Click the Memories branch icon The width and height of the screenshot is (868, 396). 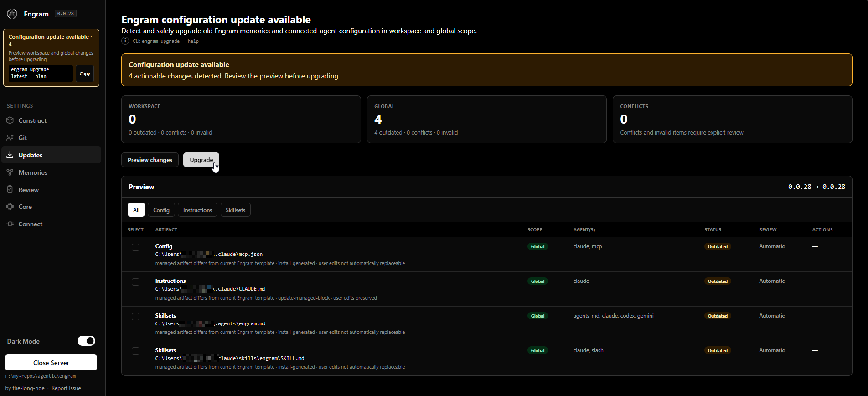(10, 172)
